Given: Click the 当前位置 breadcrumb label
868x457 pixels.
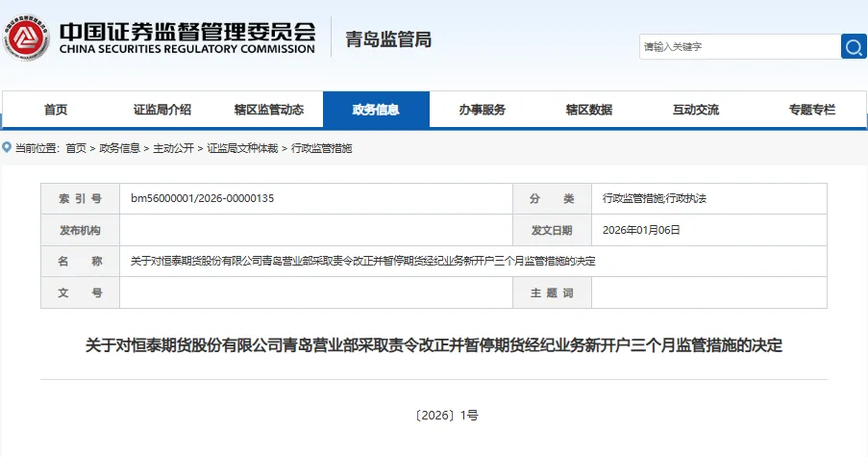Looking at the screenshot, I should point(37,148).
